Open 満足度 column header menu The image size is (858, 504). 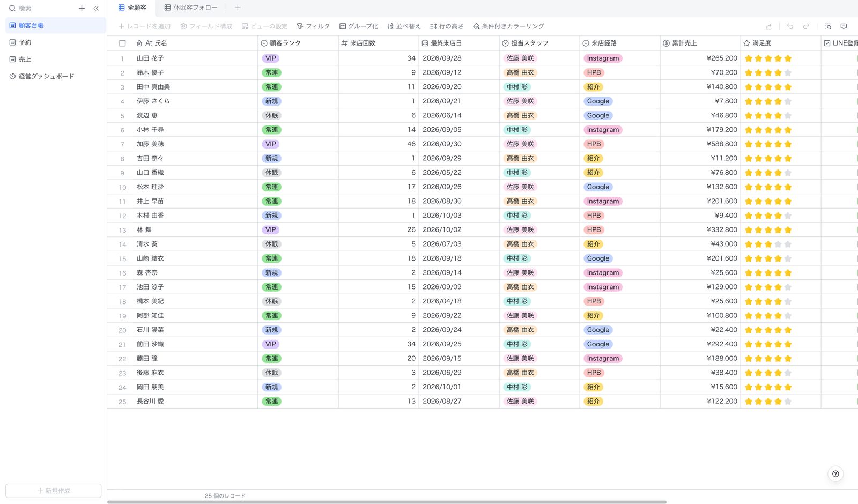[781, 43]
